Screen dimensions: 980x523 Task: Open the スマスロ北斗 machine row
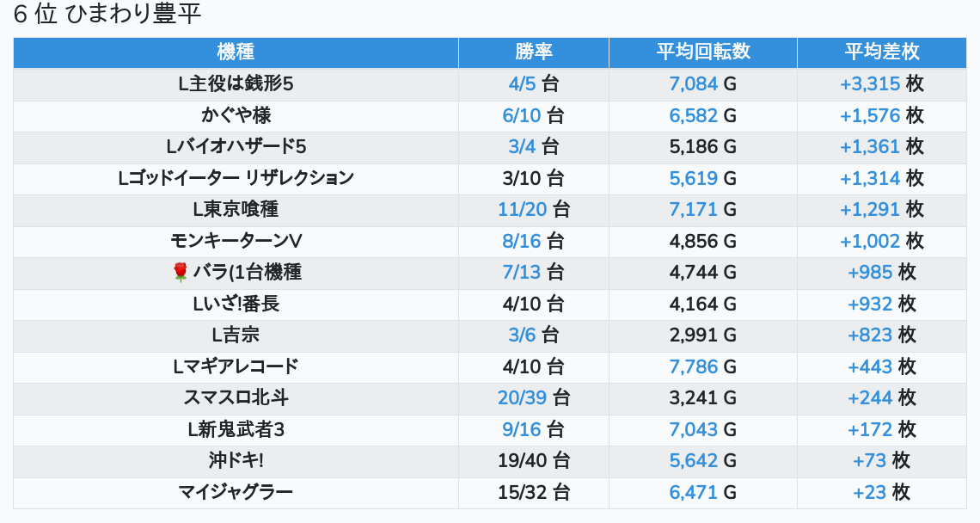(236, 397)
